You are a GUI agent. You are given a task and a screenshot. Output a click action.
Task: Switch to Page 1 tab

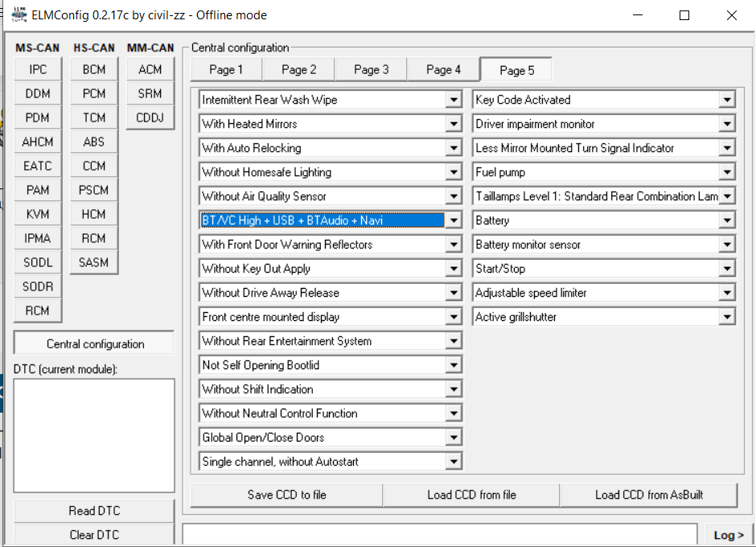(226, 70)
